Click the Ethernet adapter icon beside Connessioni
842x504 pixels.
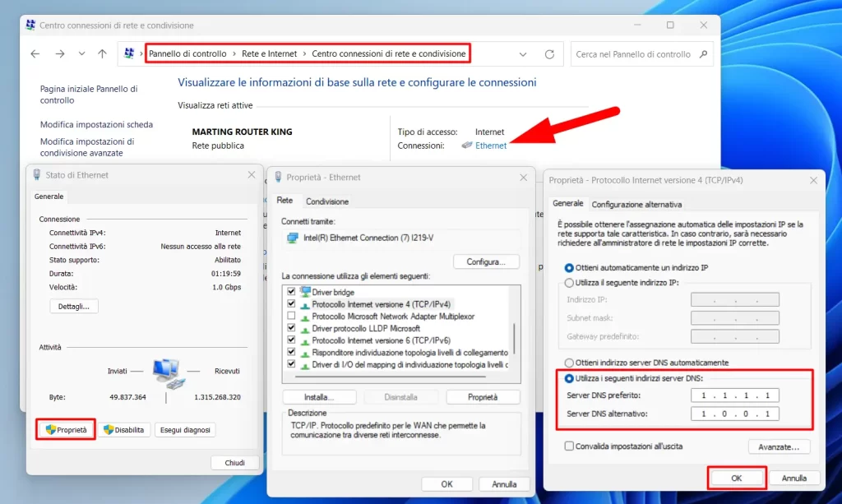point(467,145)
